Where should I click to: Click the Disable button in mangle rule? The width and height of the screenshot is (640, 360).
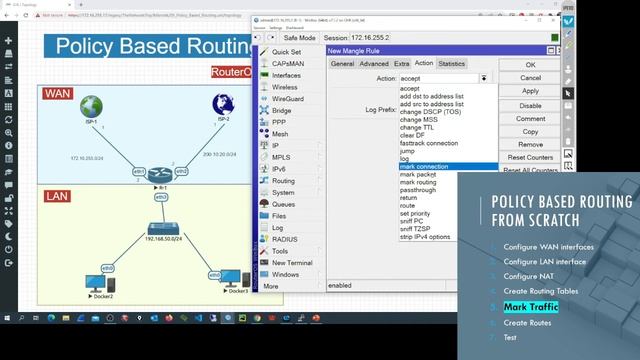[x=530, y=105]
